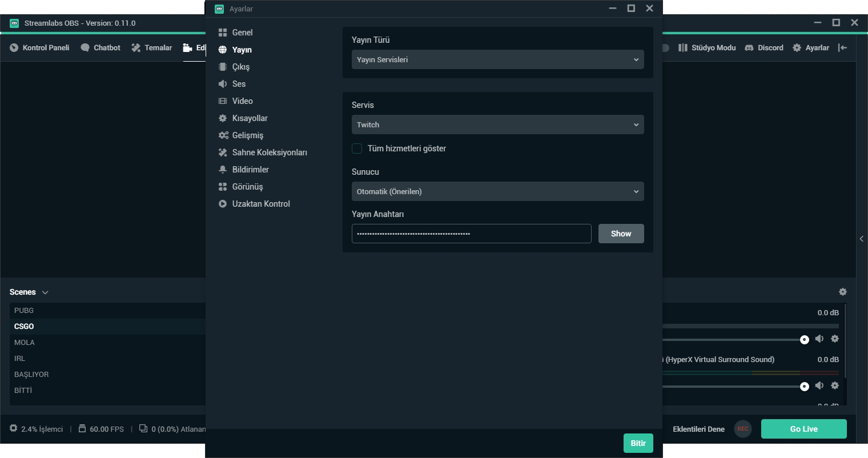Adjust the first mixer volume slider
Screen dimensions: 868x458
point(805,340)
